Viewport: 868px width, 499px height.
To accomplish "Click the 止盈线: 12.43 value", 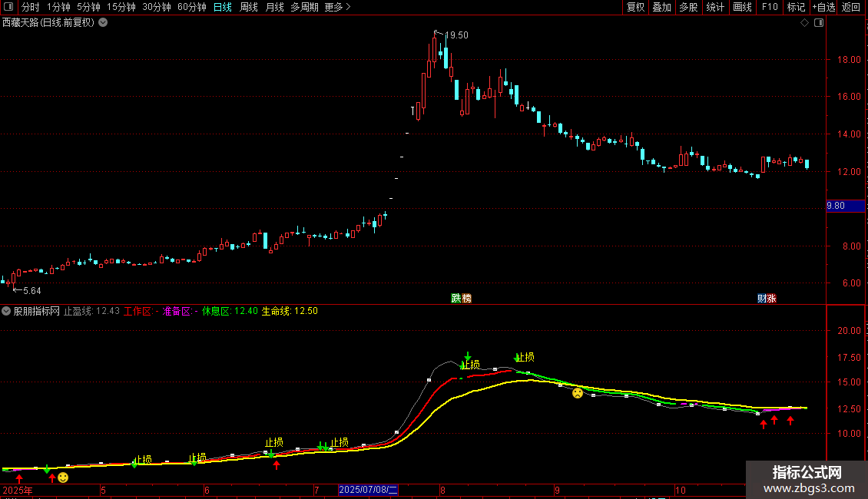I will tap(91, 311).
